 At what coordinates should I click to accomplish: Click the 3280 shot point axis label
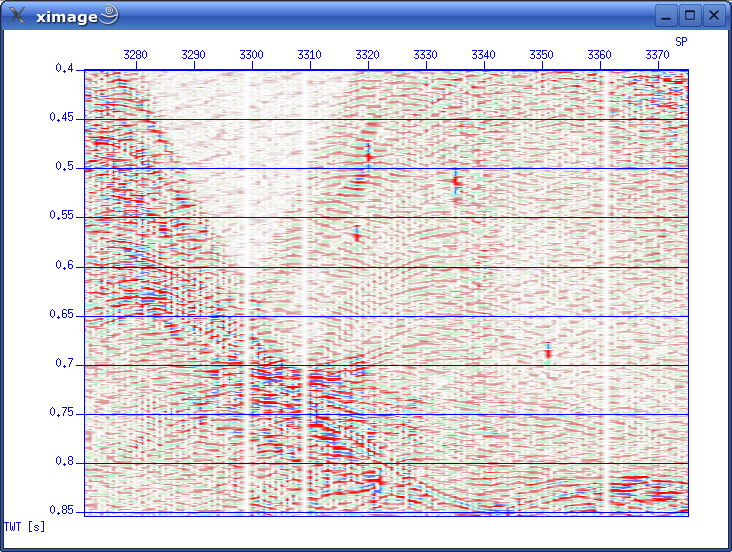pos(136,54)
